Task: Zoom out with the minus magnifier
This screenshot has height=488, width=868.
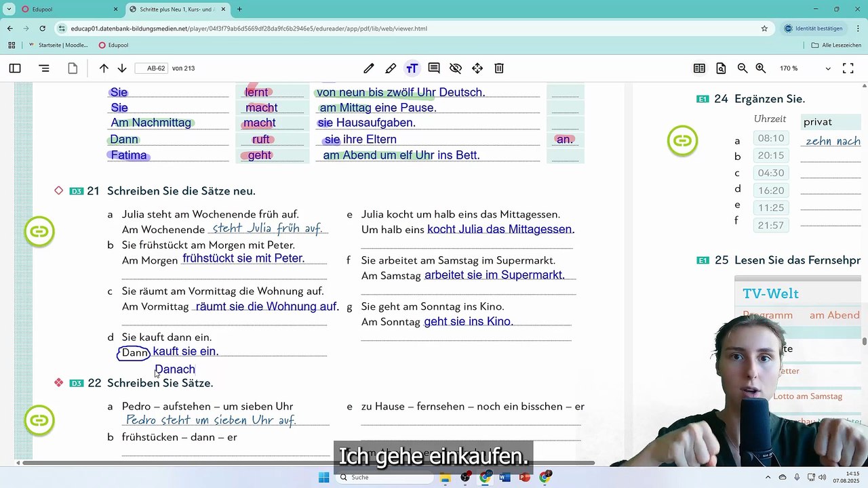Action: coord(743,68)
